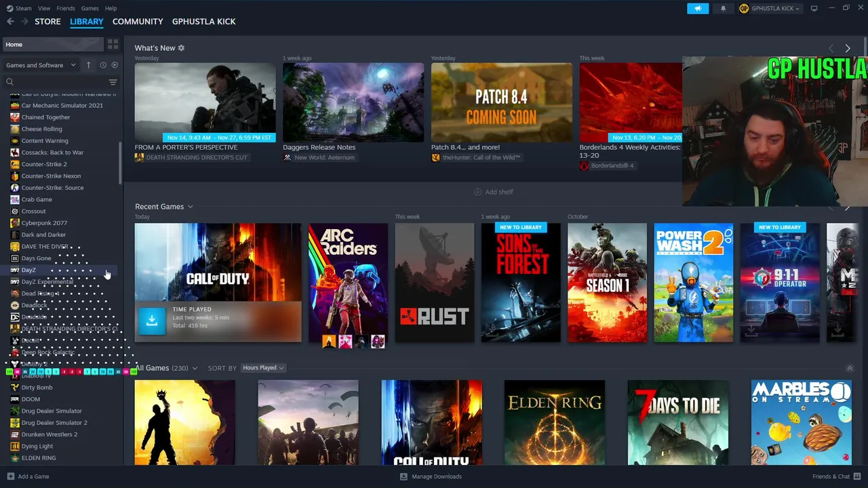The width and height of the screenshot is (868, 488).
Task: Select Car Mechanic Simulator 2021 in list
Action: pos(62,106)
